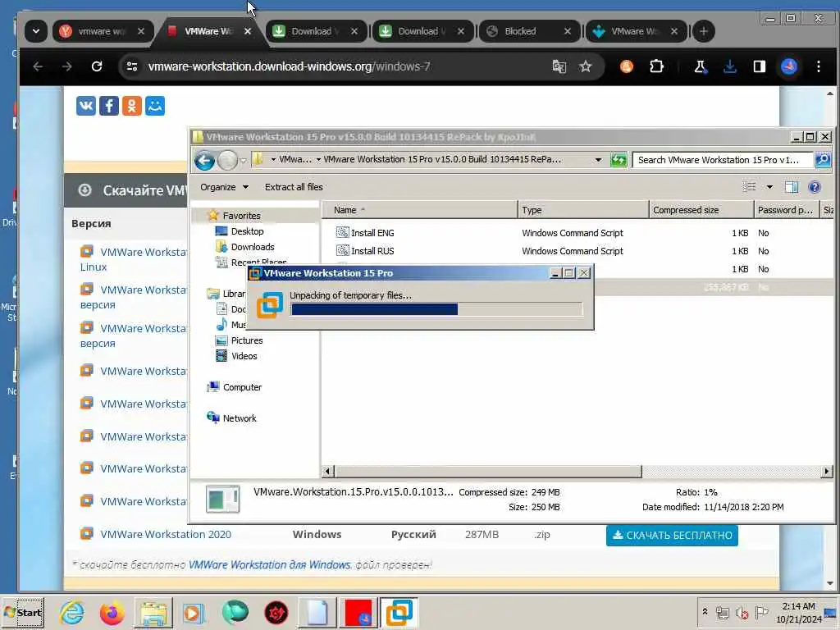
Task: Click Explorer back arrow button
Action: pos(204,160)
